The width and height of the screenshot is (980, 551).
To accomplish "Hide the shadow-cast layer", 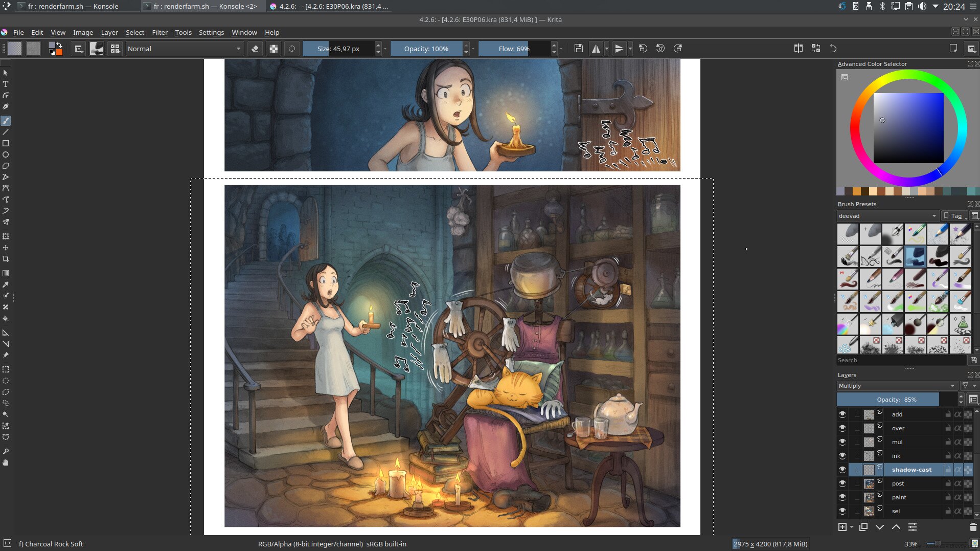I will 842,470.
